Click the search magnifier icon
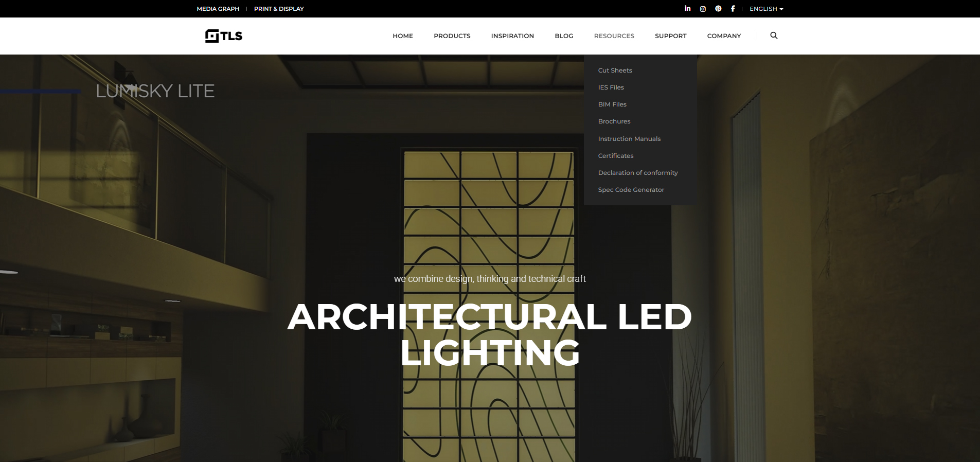980x462 pixels. tap(774, 35)
